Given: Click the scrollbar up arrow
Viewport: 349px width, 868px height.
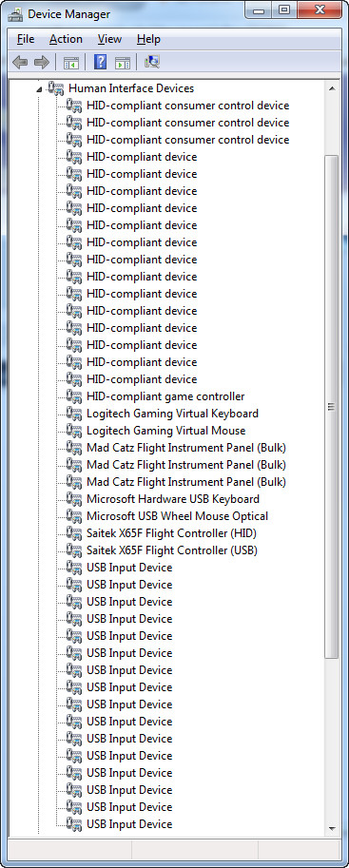Looking at the screenshot, I should (332, 88).
